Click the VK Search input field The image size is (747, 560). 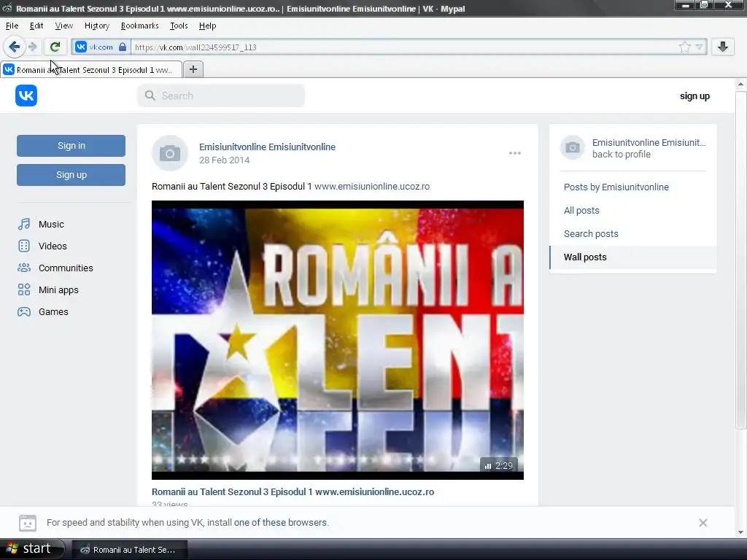221,96
